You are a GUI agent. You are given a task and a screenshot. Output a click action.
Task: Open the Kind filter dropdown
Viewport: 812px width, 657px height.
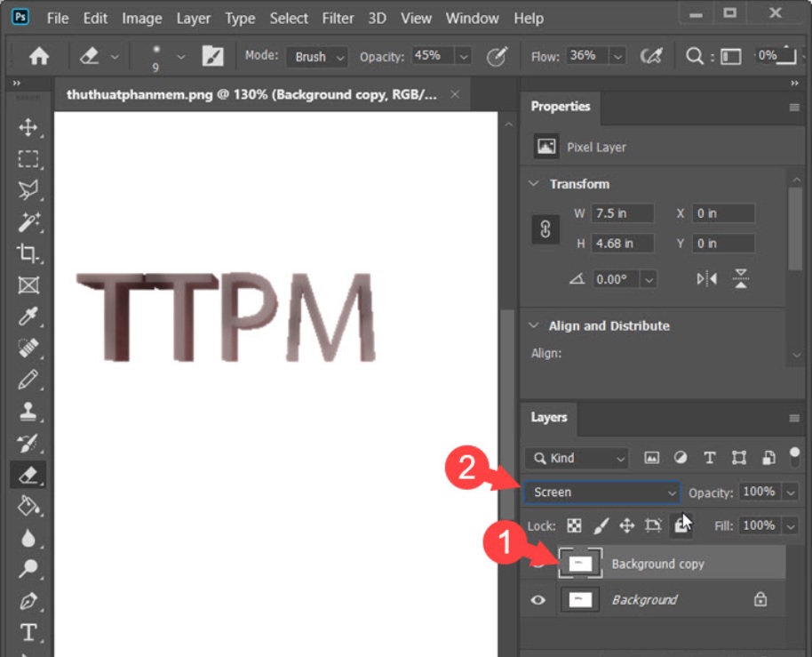coord(576,458)
